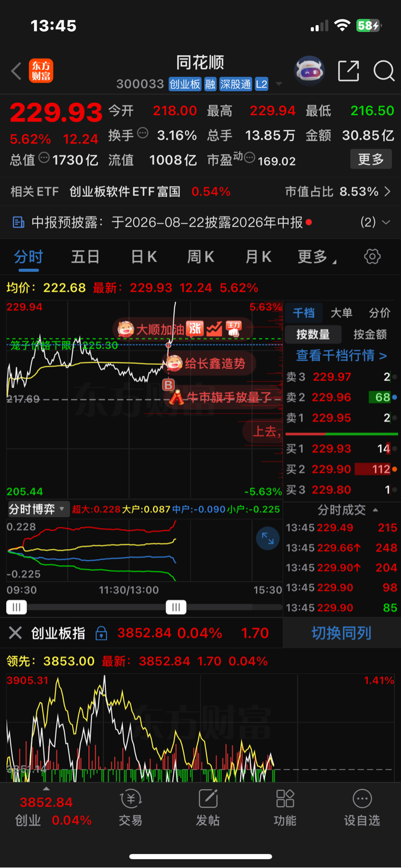Tap the lock icon beside 创业板指
The width and height of the screenshot is (401, 868).
click(x=101, y=633)
